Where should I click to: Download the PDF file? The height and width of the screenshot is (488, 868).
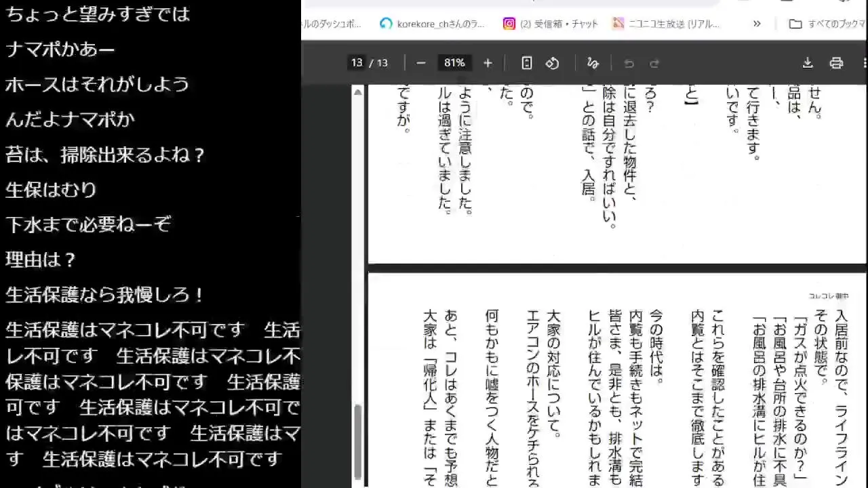808,63
